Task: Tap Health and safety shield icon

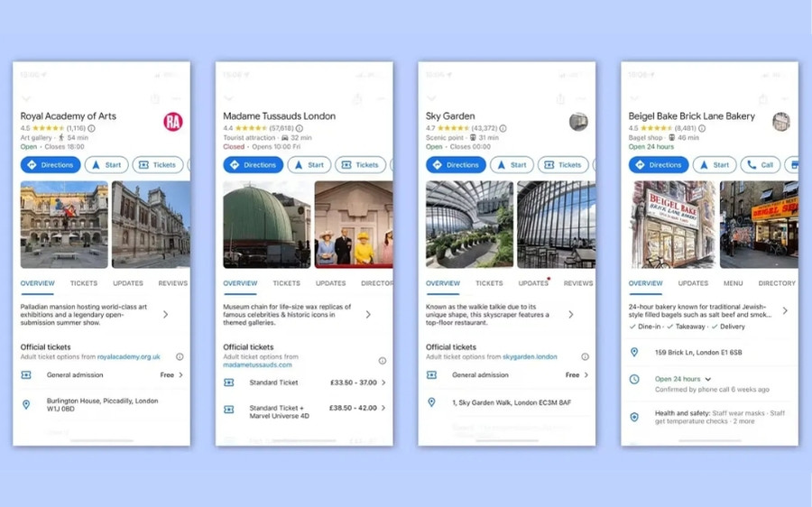Action: click(634, 417)
